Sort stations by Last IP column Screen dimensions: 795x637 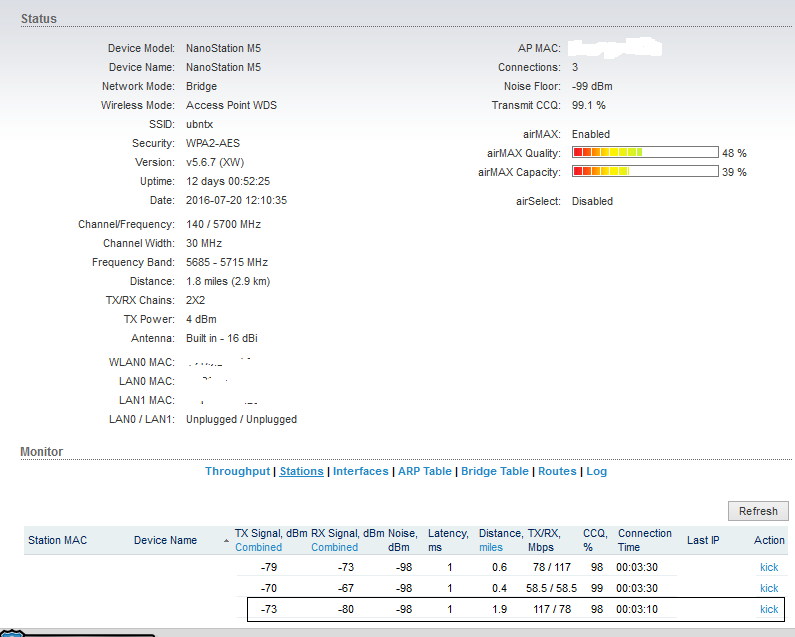703,540
